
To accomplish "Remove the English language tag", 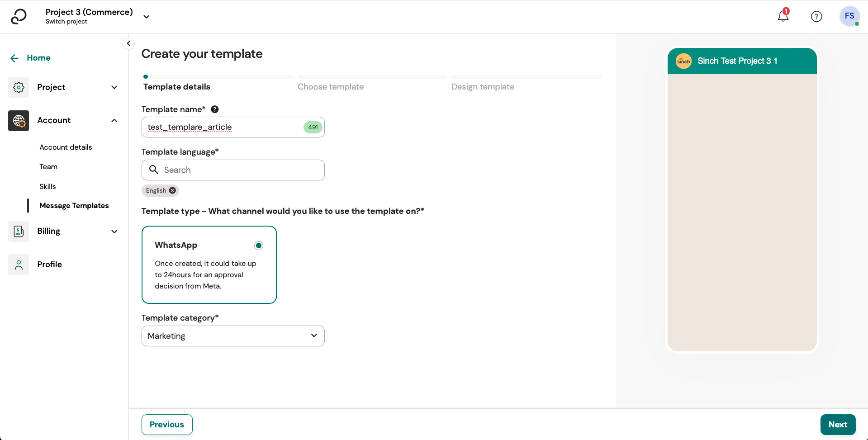I will (172, 190).
